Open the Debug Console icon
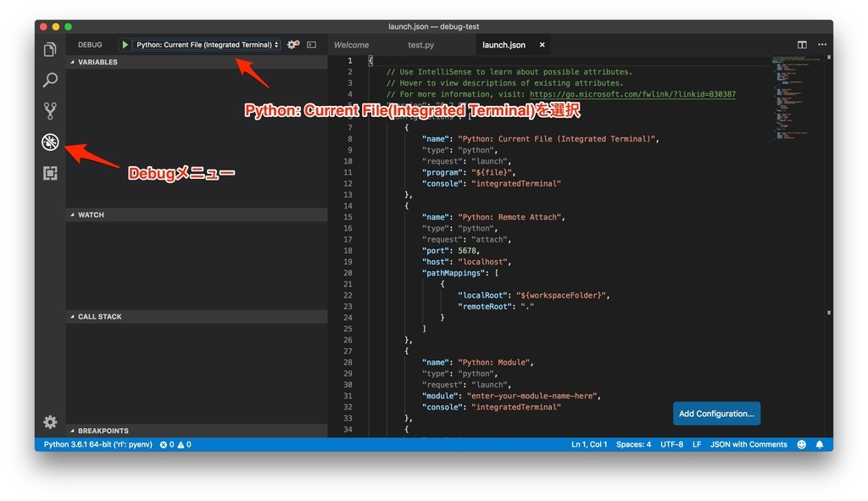This screenshot has width=868, height=501. pyautogui.click(x=312, y=45)
